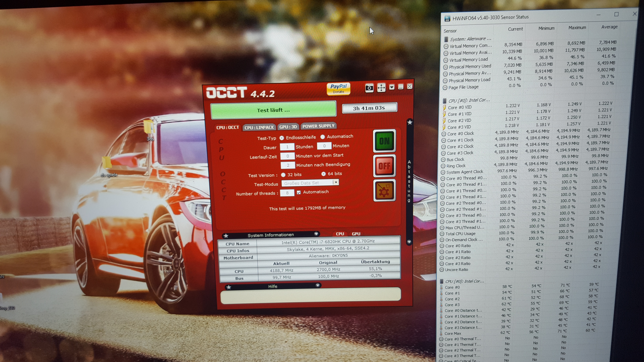
Task: Click Core Max thermometer icon
Action: [441, 334]
